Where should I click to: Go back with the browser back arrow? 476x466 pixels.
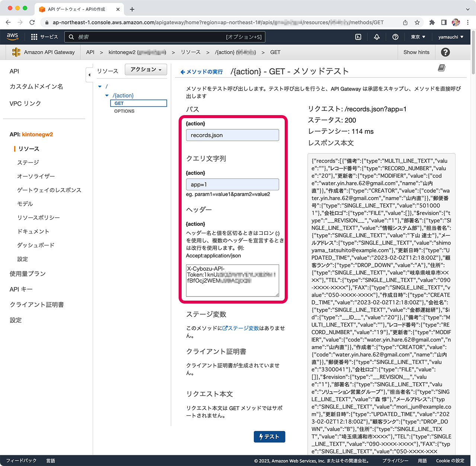[x=8, y=22]
